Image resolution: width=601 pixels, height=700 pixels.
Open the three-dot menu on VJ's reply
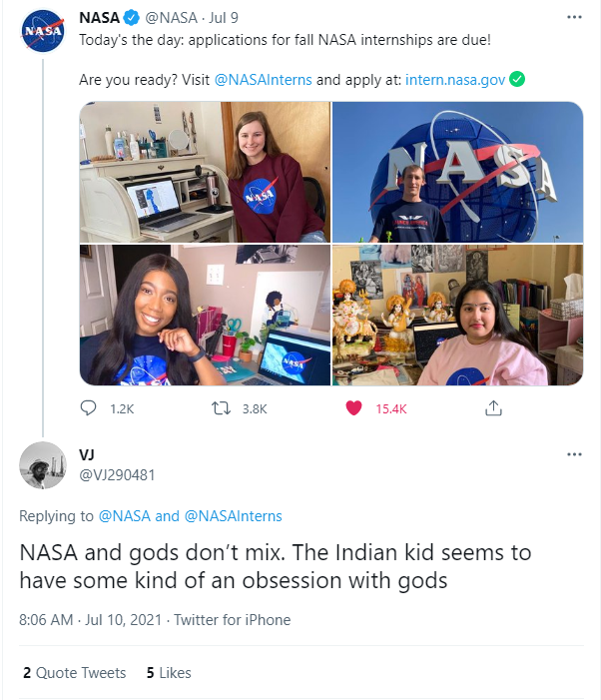[x=574, y=454]
